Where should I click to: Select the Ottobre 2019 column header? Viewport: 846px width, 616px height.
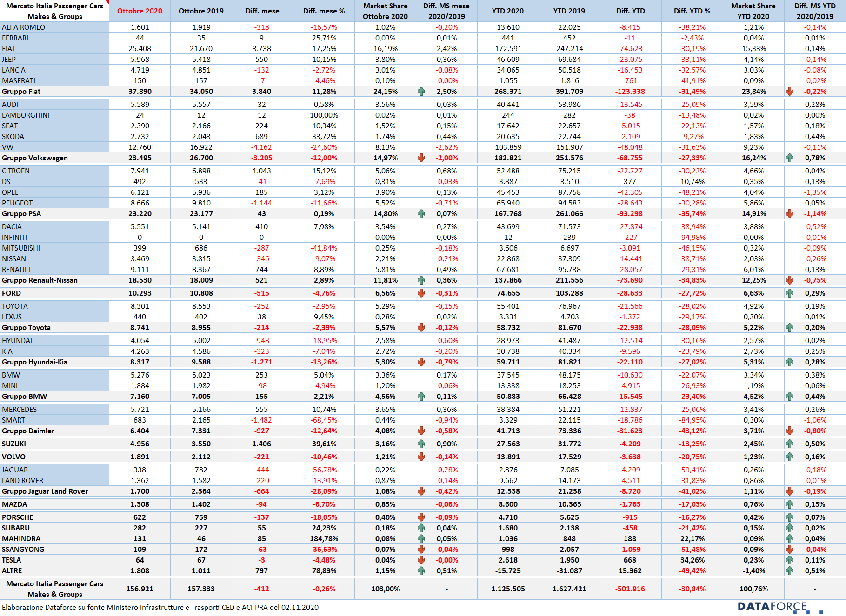click(x=201, y=11)
